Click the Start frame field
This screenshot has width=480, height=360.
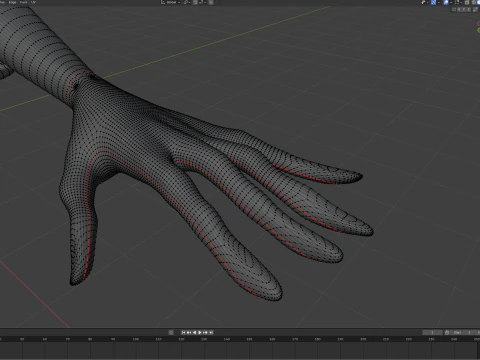[x=464, y=332]
